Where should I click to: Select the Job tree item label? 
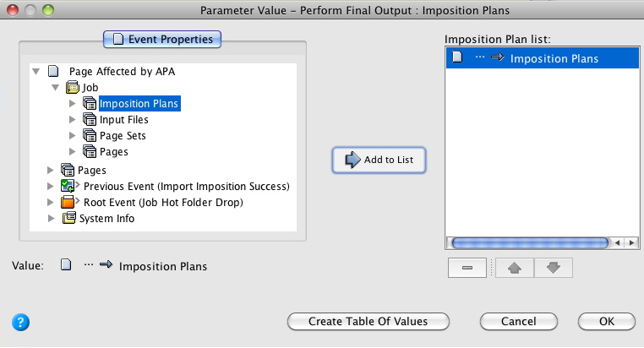(x=90, y=87)
